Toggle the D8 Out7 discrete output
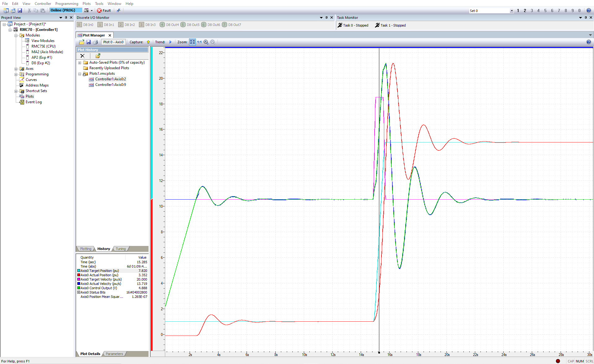Image resolution: width=594 pixels, height=364 pixels. (224, 25)
